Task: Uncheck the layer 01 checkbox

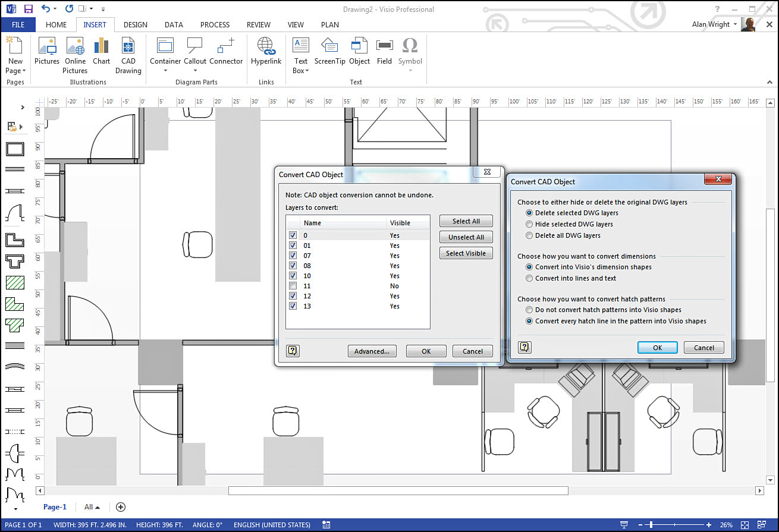Action: pyautogui.click(x=293, y=245)
